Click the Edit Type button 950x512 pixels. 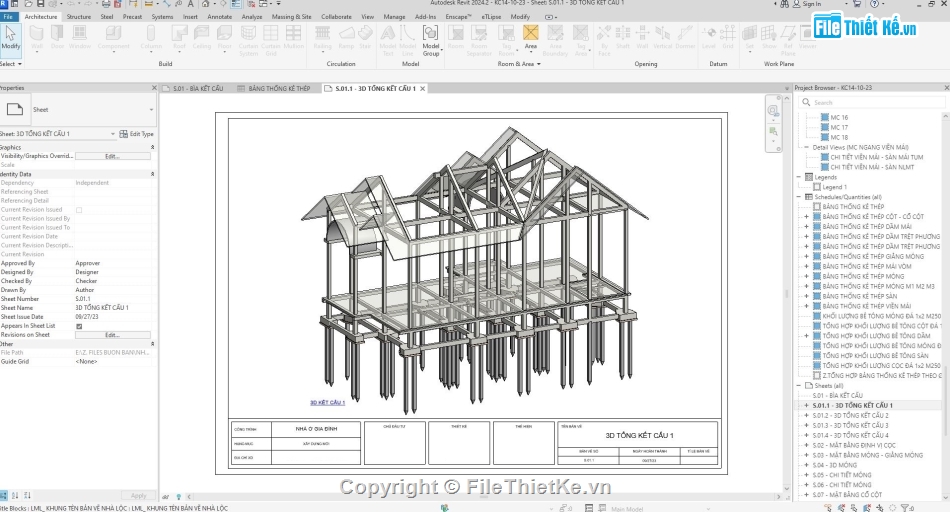pyautogui.click(x=136, y=134)
